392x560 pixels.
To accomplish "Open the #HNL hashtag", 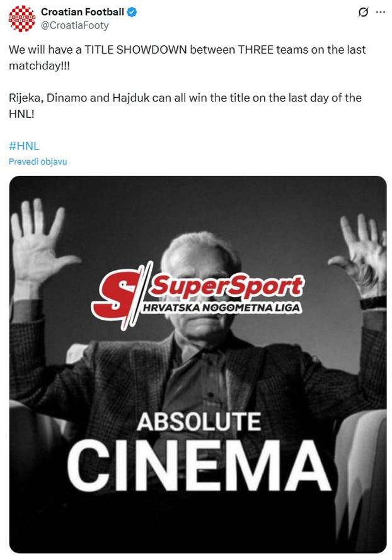I will pyautogui.click(x=24, y=146).
